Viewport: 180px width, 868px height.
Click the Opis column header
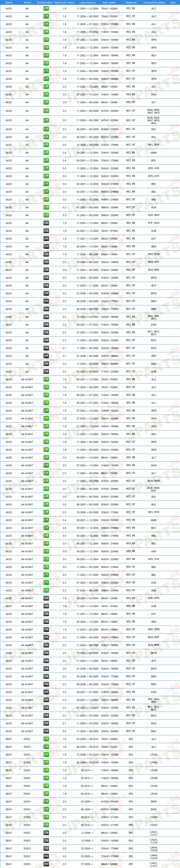tap(173, 2)
